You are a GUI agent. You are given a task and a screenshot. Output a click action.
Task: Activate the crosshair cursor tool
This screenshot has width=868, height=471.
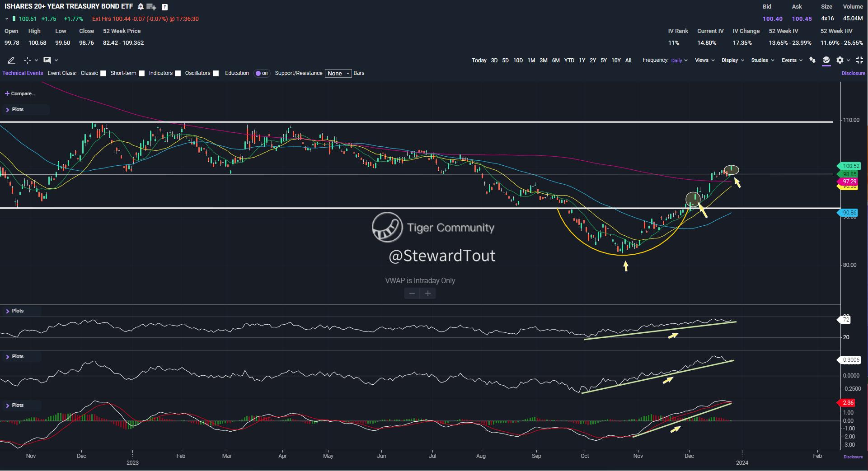[x=27, y=60]
